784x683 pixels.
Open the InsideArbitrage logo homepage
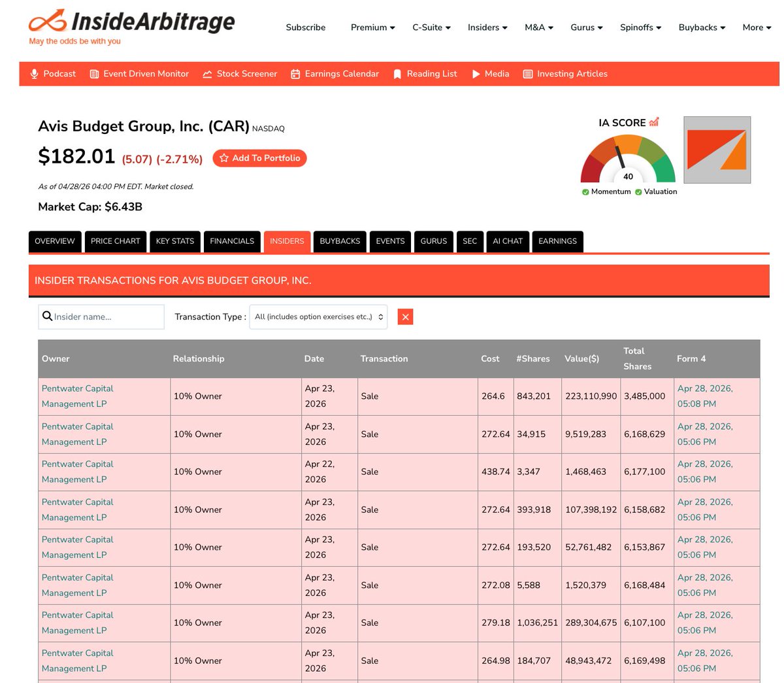point(131,26)
